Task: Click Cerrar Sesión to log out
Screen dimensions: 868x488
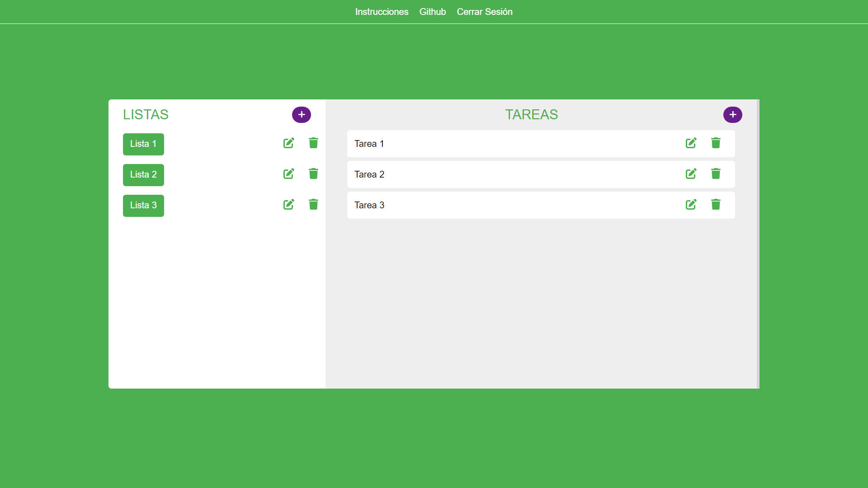Action: coord(485,12)
